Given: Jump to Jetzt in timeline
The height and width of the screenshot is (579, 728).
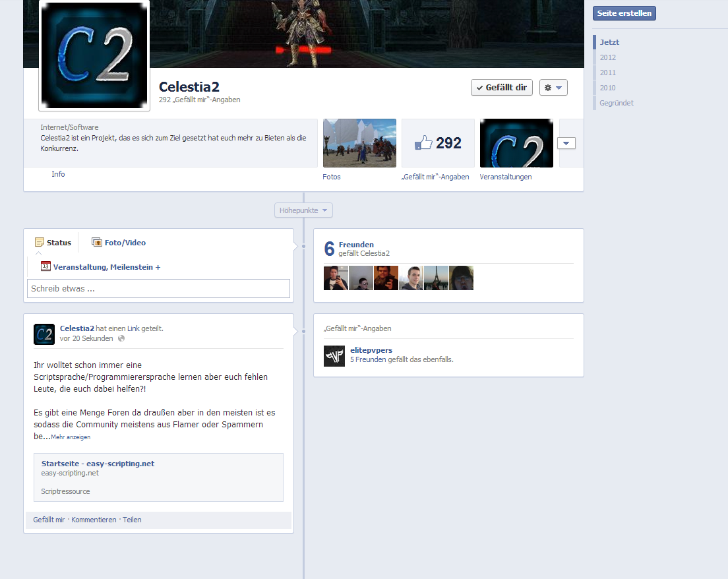Looking at the screenshot, I should tap(609, 42).
